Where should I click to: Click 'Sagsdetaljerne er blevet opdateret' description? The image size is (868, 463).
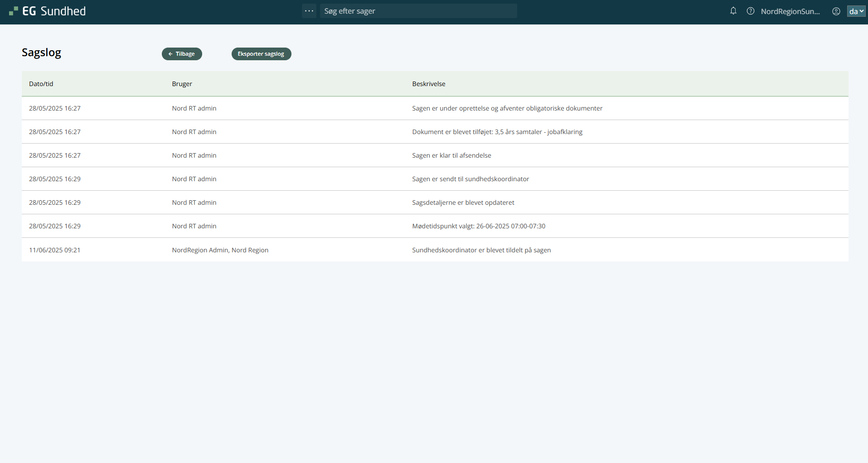(463, 203)
